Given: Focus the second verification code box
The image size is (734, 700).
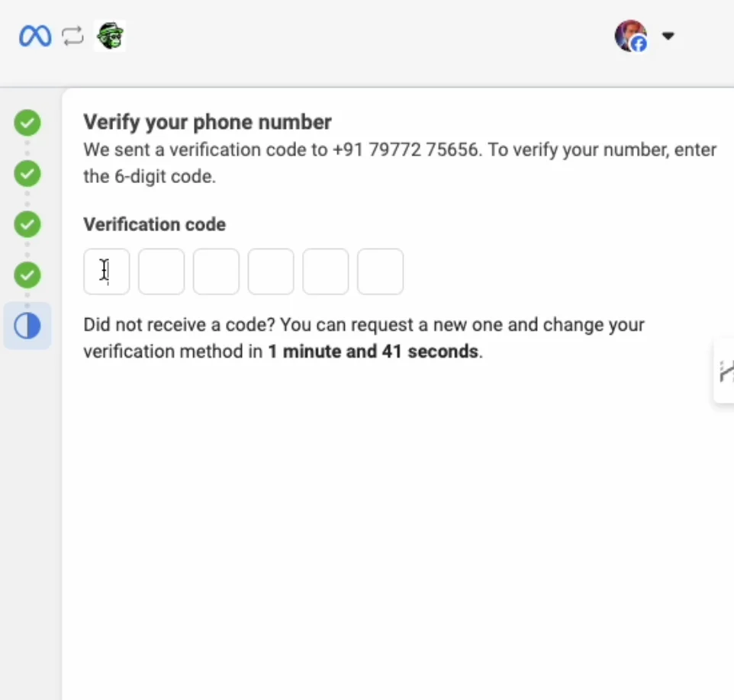Looking at the screenshot, I should [x=162, y=271].
